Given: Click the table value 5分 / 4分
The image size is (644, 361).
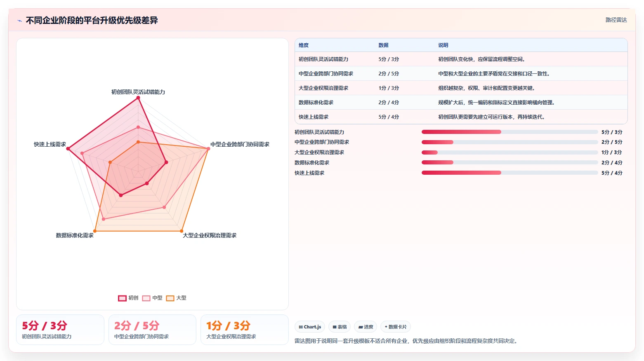Looking at the screenshot, I should [x=389, y=117].
